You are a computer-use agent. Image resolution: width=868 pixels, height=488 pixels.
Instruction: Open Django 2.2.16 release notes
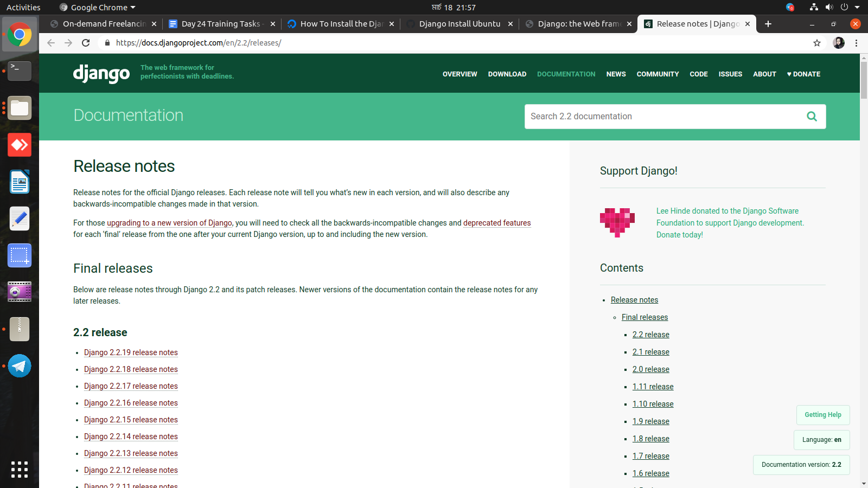click(131, 403)
